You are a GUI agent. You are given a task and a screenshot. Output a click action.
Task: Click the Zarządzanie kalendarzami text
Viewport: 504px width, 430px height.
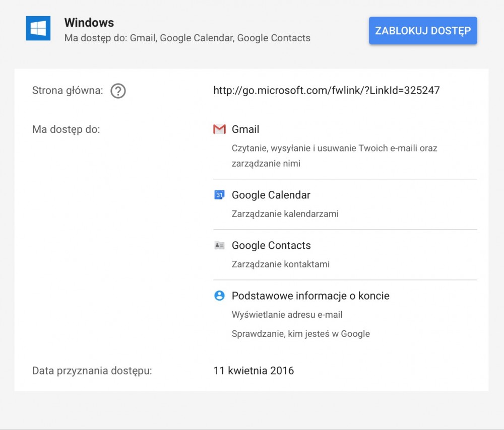285,214
